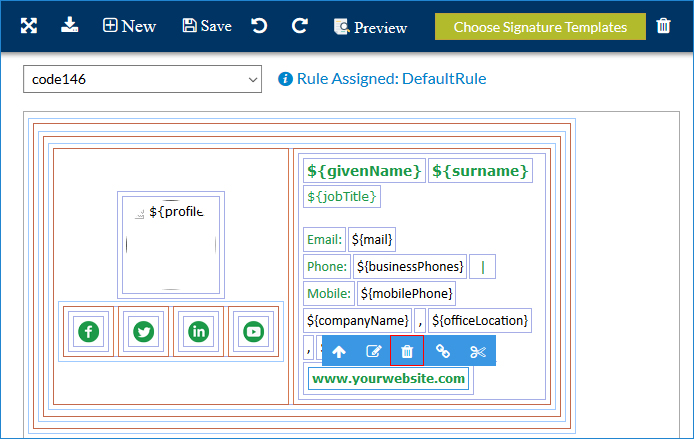Redo the last change
The width and height of the screenshot is (694, 439).
click(x=299, y=26)
